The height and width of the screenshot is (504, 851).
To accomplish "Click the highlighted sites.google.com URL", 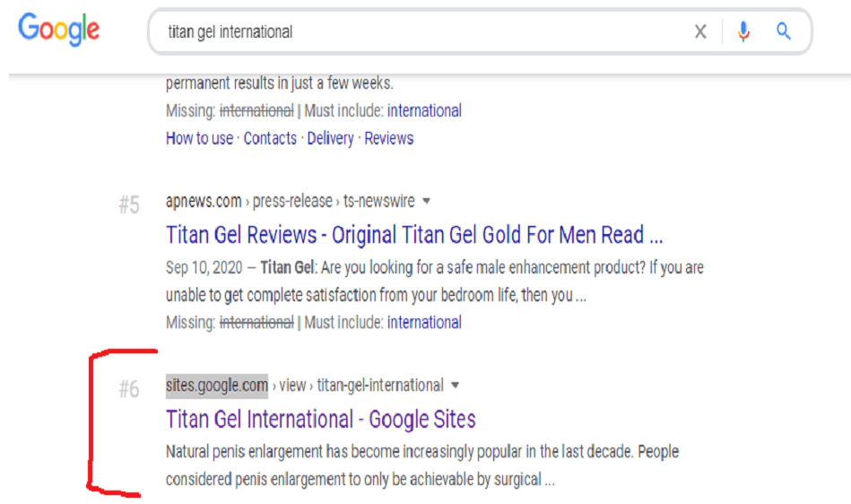I will pos(217,386).
